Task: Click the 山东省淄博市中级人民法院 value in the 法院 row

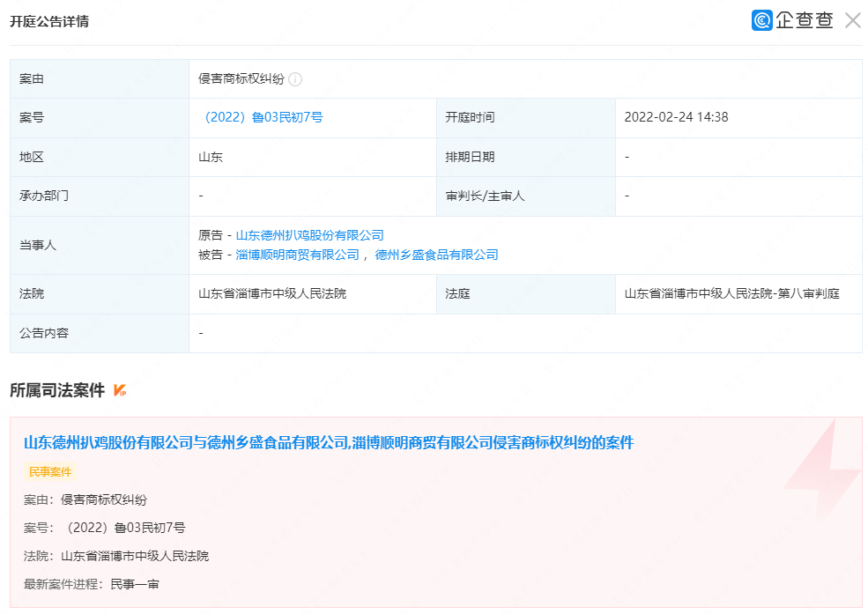Action: (x=272, y=293)
